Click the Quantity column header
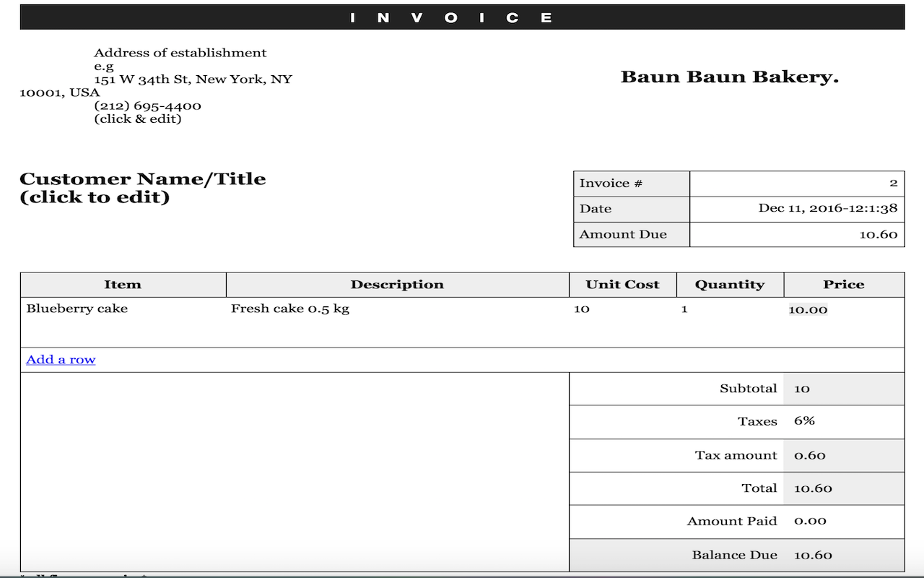This screenshot has height=578, width=924. (x=730, y=285)
